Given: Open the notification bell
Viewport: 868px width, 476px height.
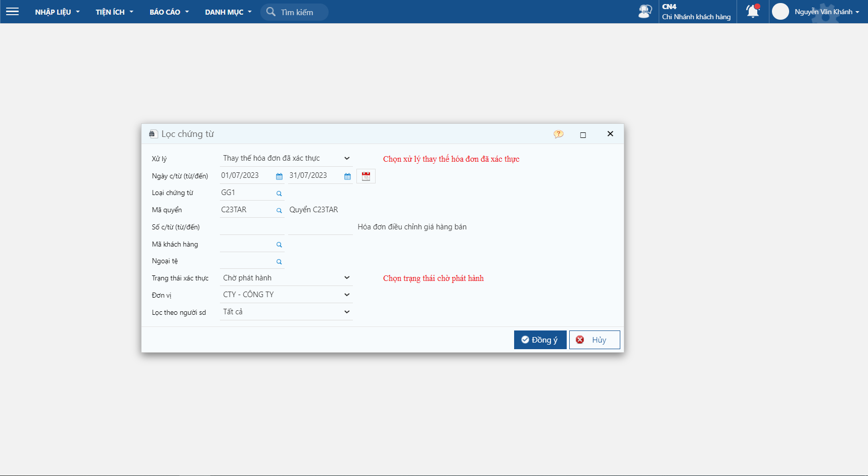Looking at the screenshot, I should pyautogui.click(x=753, y=12).
